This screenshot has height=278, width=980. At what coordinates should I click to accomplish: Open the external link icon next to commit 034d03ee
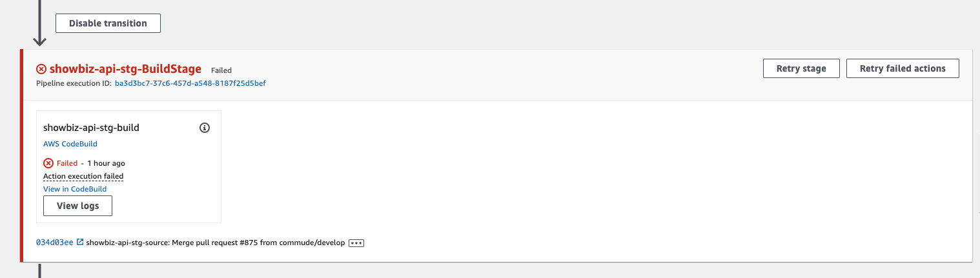(x=80, y=243)
